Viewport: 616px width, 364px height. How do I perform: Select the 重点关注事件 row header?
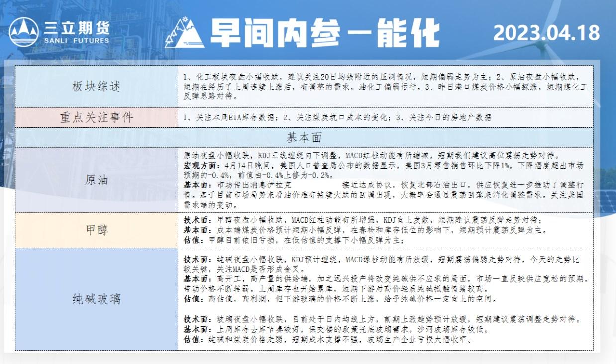pyautogui.click(x=97, y=117)
